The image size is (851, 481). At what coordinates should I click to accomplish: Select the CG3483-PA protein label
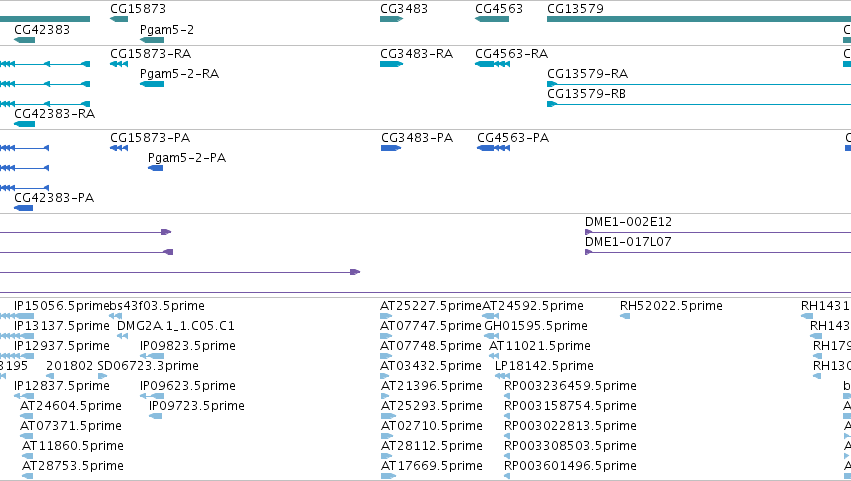417,137
